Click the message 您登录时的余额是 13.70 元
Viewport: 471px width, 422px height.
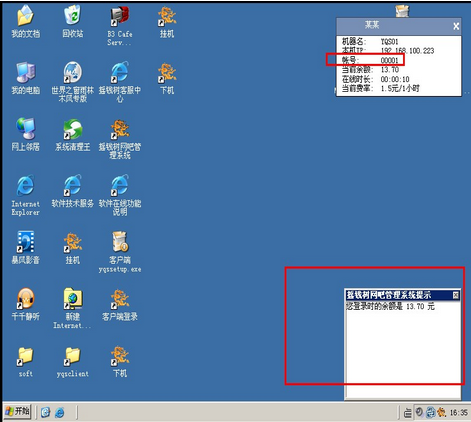[x=390, y=306]
